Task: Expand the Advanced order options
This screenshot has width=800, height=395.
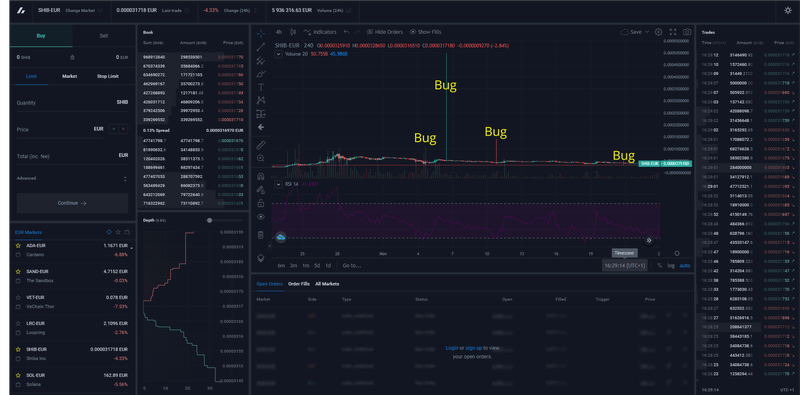Action: (71, 179)
